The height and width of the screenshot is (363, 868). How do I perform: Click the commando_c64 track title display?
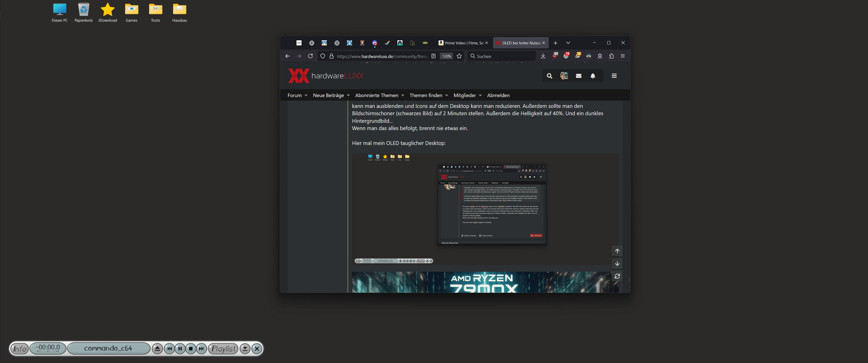pos(108,349)
